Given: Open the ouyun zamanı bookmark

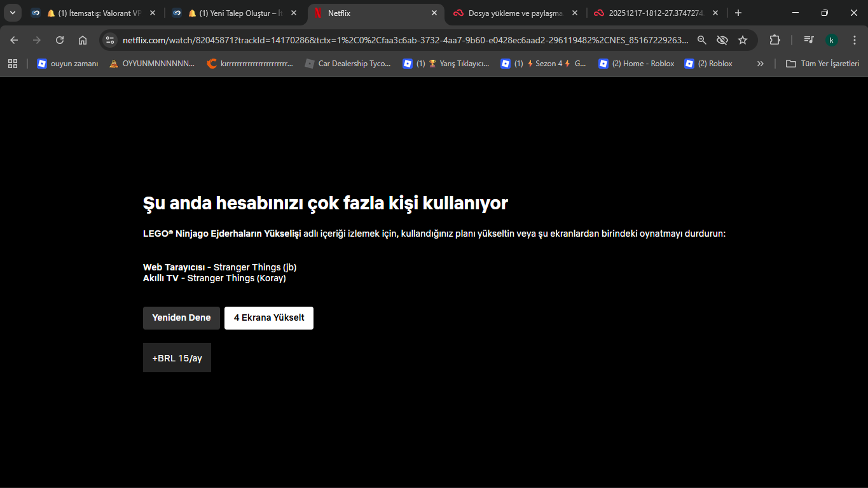Looking at the screenshot, I should point(67,64).
